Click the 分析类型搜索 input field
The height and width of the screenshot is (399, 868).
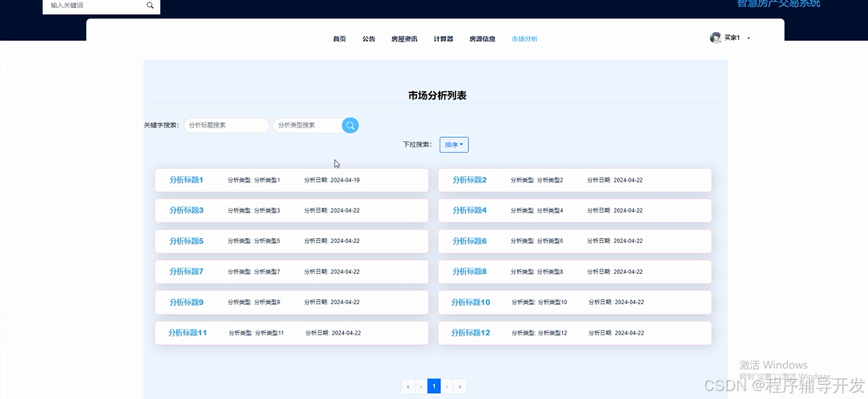coord(308,125)
